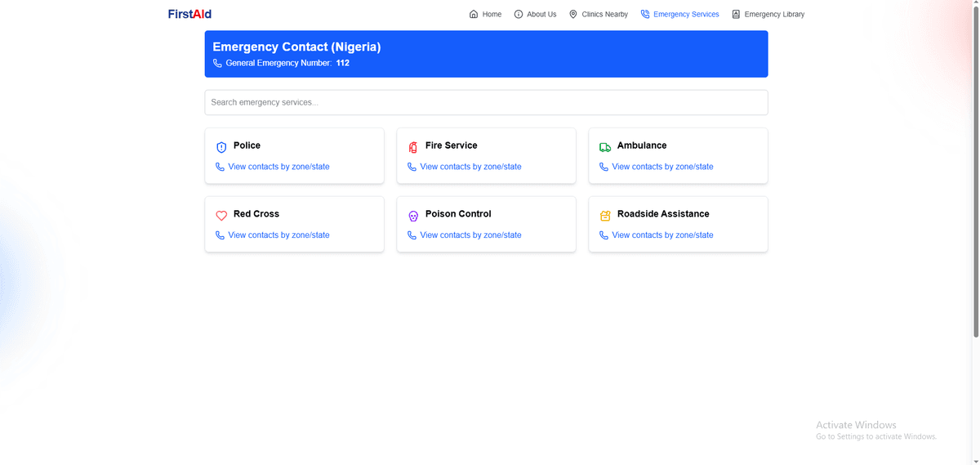Viewport: 980px width, 465px height.
Task: Open Fire Service contacts by zone/state
Action: (470, 167)
